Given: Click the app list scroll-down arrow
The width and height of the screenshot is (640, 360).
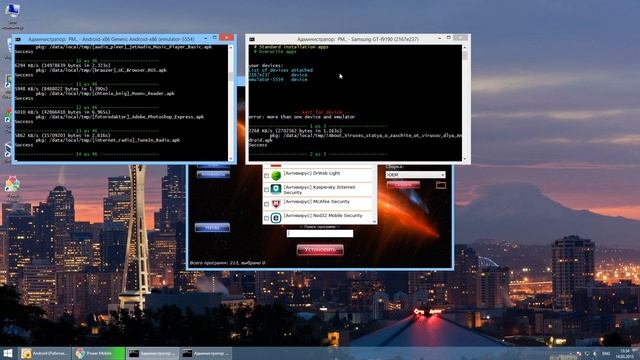Looking at the screenshot, I should point(374,221).
